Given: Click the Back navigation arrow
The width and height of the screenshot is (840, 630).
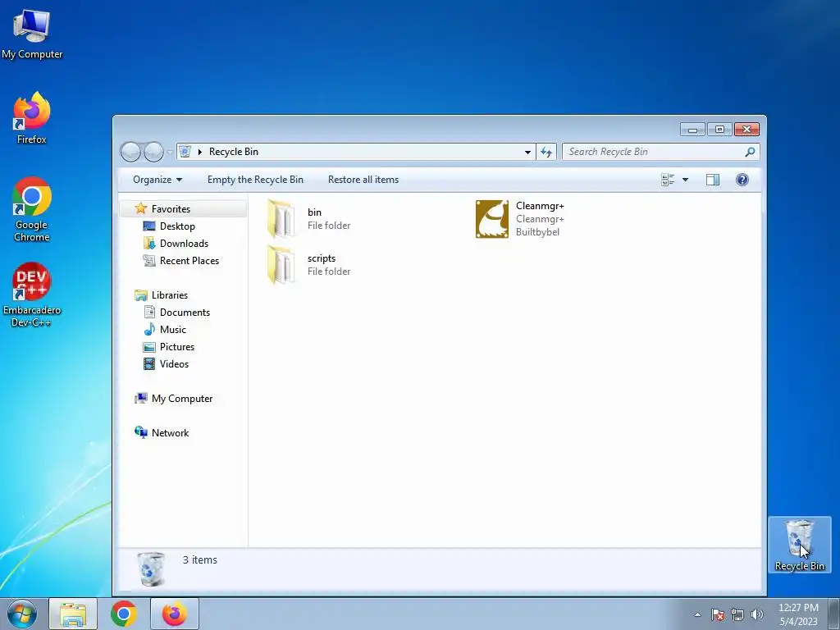Looking at the screenshot, I should pos(130,152).
